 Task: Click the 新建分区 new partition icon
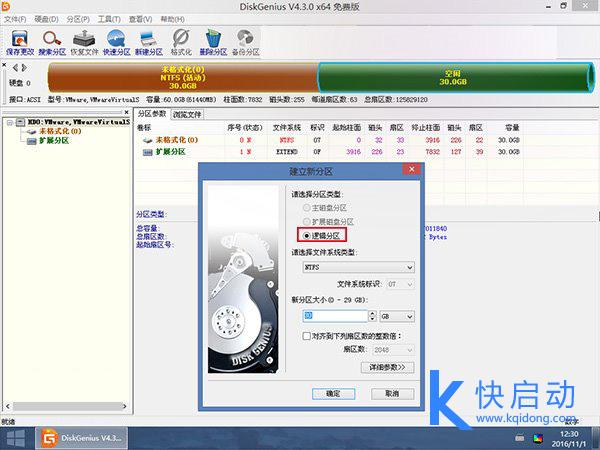(148, 43)
